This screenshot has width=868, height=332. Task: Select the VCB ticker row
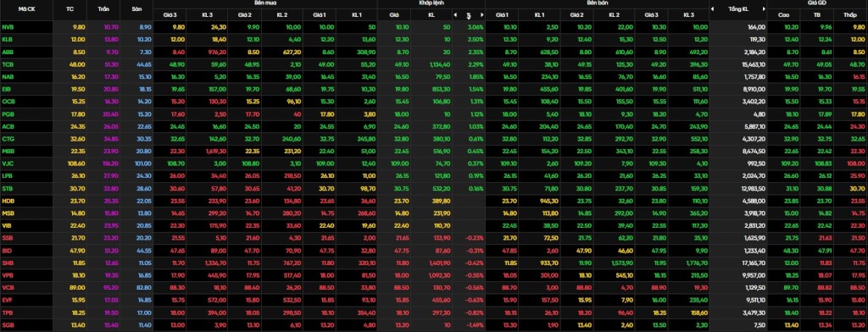pyautogui.click(x=434, y=288)
